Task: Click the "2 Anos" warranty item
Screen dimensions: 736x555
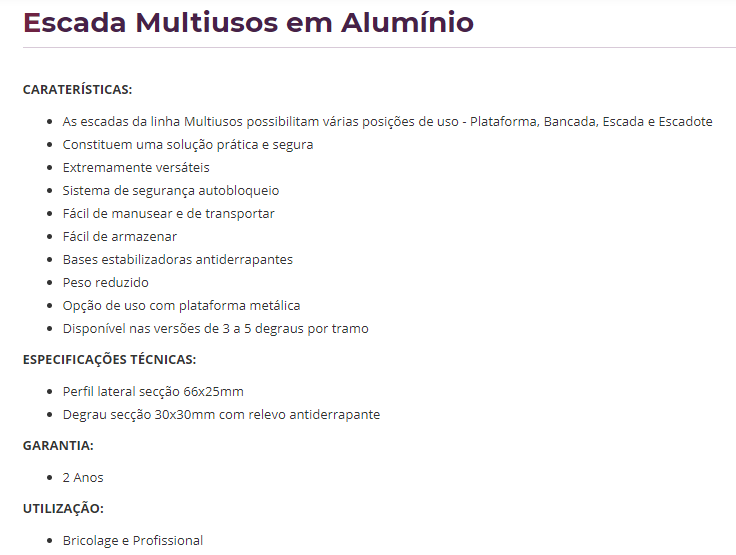Action: [83, 477]
